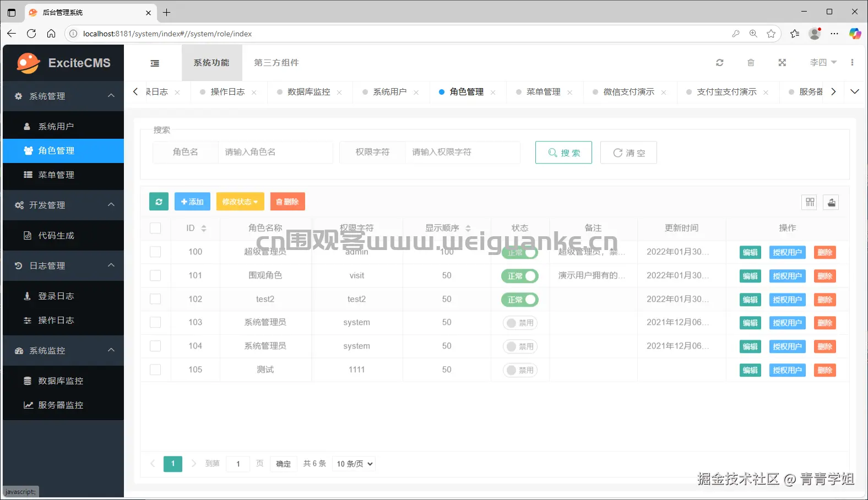Image resolution: width=868 pixels, height=500 pixels.
Task: Add this page to browser favorites
Action: point(771,34)
